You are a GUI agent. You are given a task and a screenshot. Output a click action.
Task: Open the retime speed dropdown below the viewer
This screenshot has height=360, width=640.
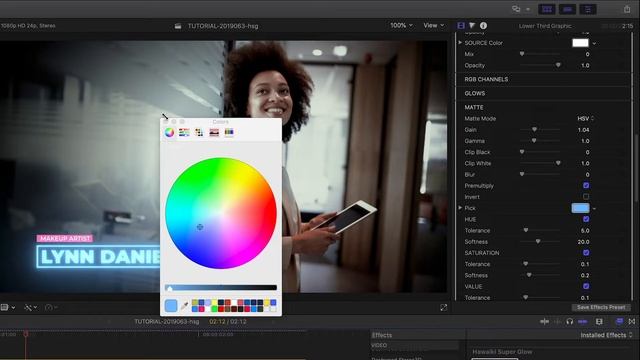click(51, 307)
